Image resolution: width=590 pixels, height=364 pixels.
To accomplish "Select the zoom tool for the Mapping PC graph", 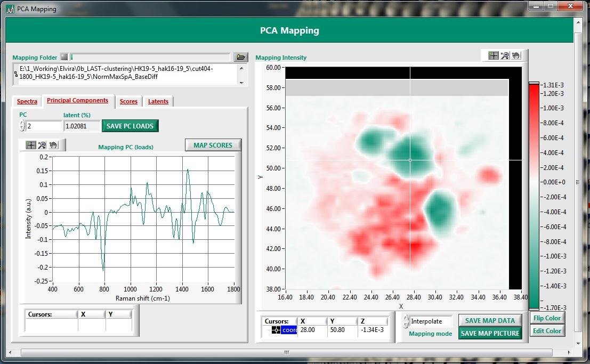I will click(x=43, y=144).
